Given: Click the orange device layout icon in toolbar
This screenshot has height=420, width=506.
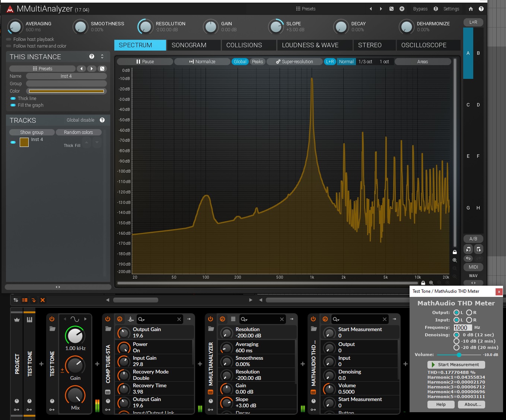Looking at the screenshot, I should pyautogui.click(x=25, y=300).
